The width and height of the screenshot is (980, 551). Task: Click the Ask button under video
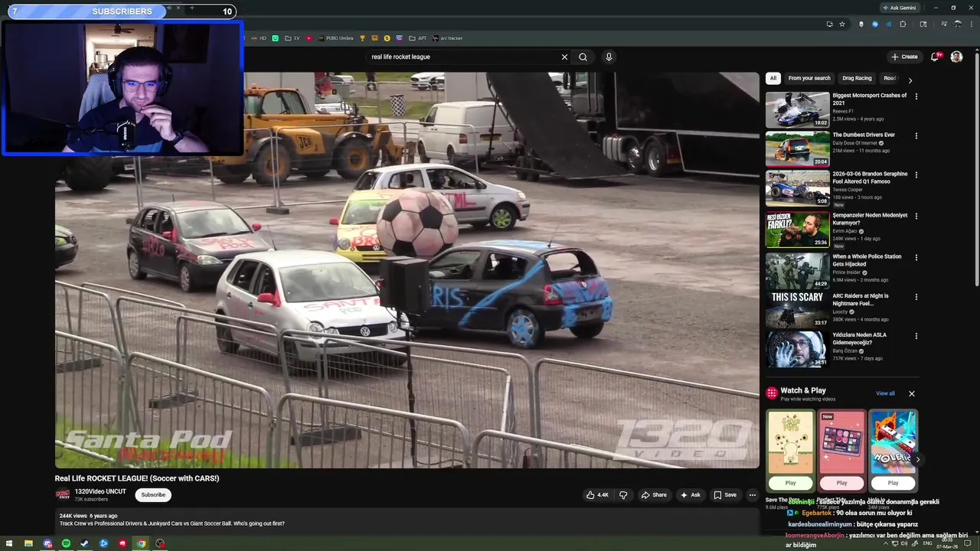690,495
